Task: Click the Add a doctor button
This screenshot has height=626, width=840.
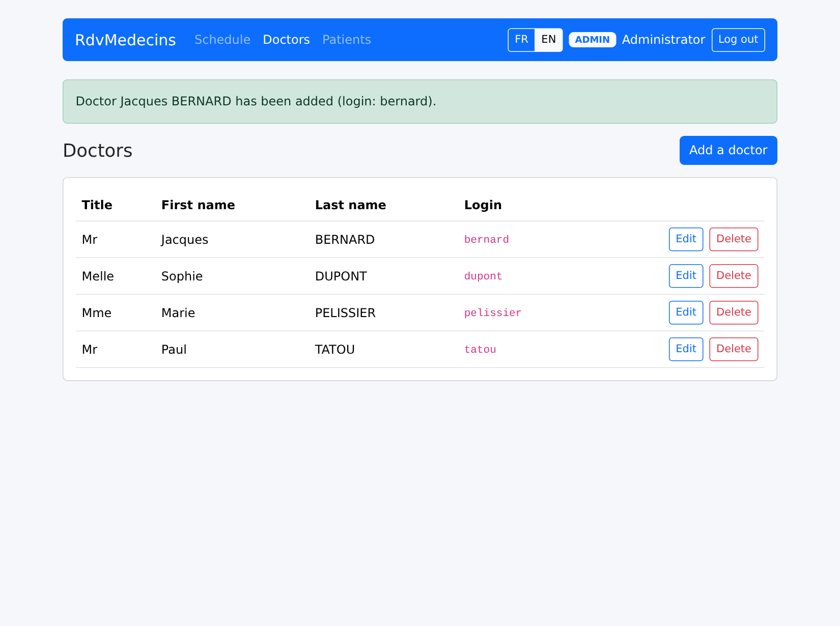Action: (728, 150)
